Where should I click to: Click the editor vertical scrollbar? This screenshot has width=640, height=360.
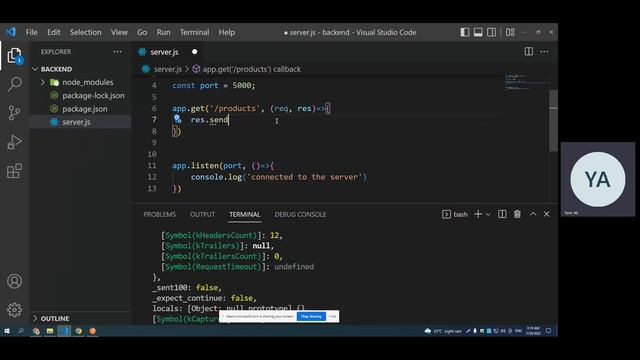553,120
